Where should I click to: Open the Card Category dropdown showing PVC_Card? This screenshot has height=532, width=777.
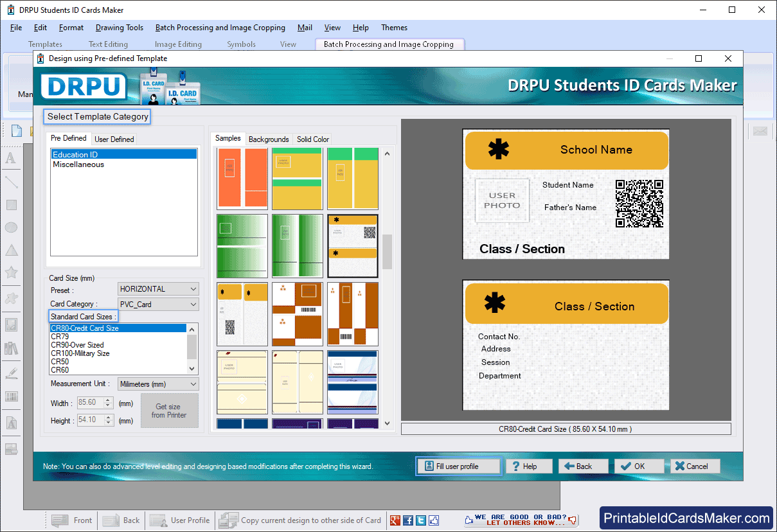coord(159,305)
